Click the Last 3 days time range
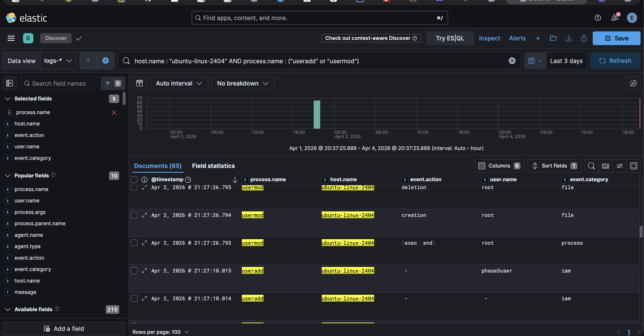The width and height of the screenshot is (644, 336). [x=566, y=61]
